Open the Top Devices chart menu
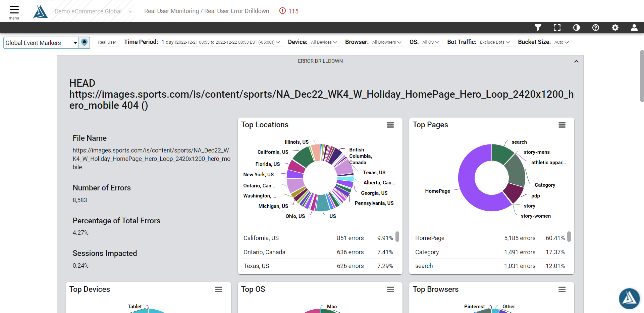 [x=219, y=289]
